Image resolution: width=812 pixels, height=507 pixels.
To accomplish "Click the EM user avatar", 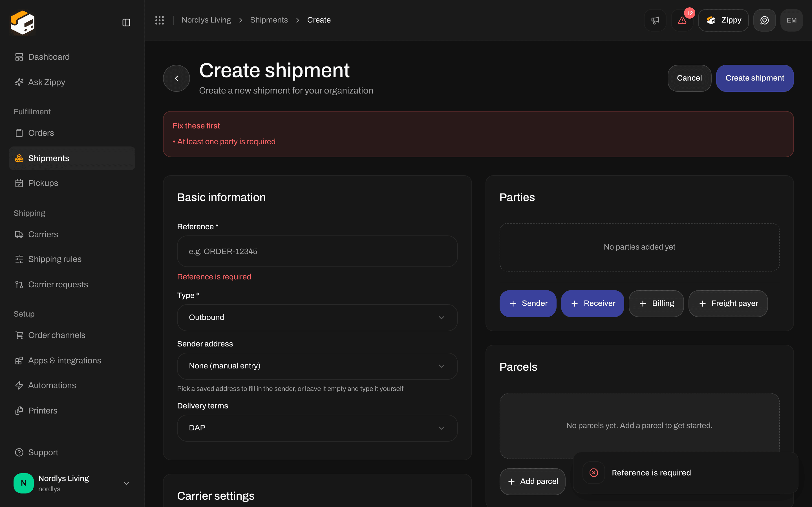I will click(791, 20).
